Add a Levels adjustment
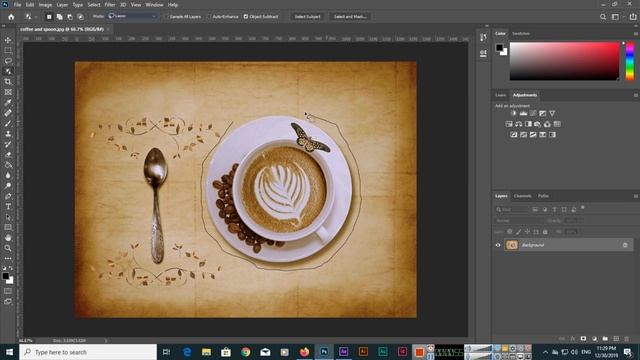 pos(523,113)
